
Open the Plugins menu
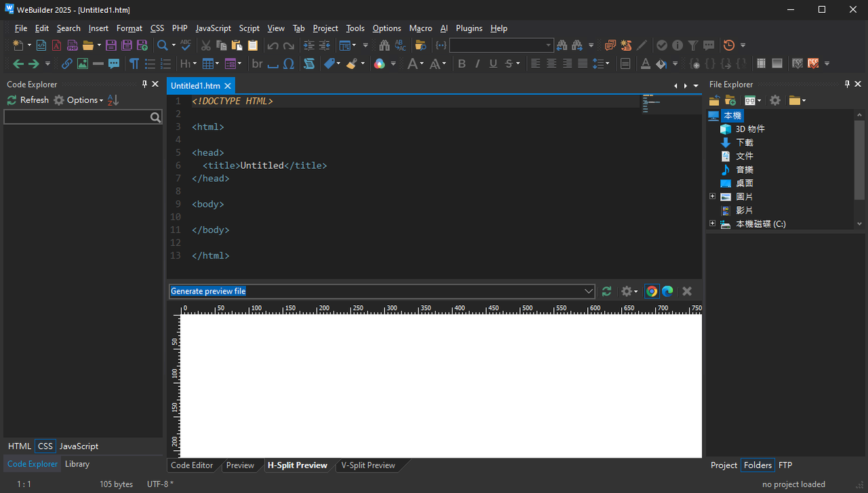[x=469, y=28]
